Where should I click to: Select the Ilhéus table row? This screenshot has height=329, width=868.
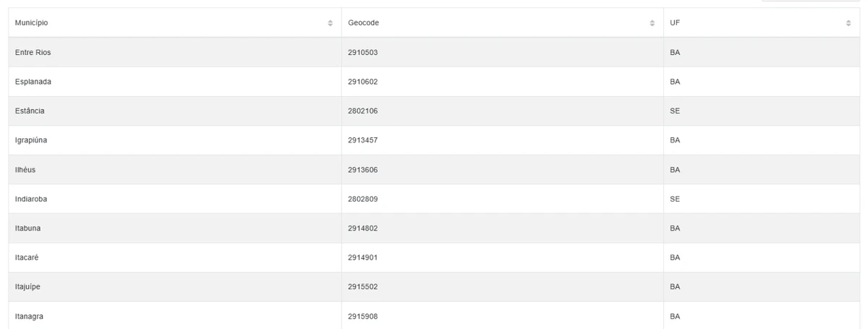(434, 170)
